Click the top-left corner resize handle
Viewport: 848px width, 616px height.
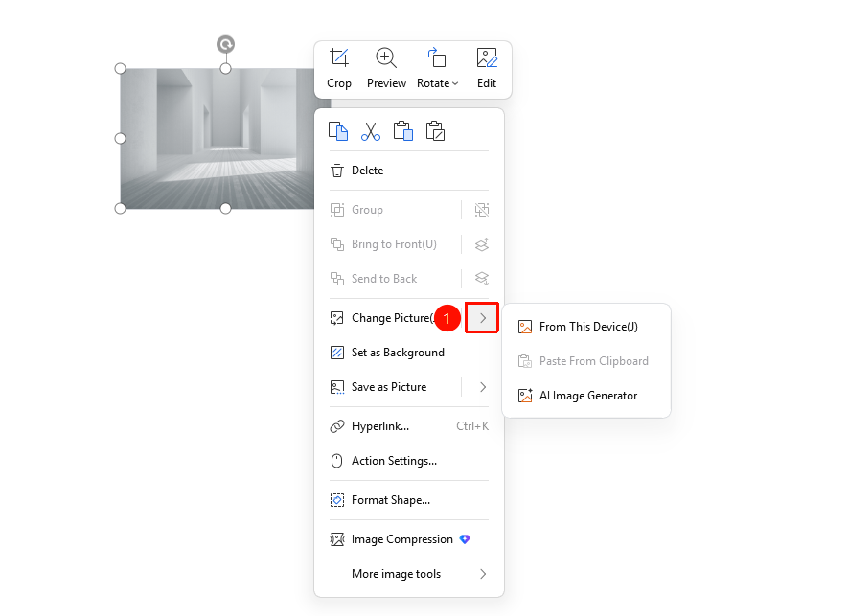tap(120, 69)
